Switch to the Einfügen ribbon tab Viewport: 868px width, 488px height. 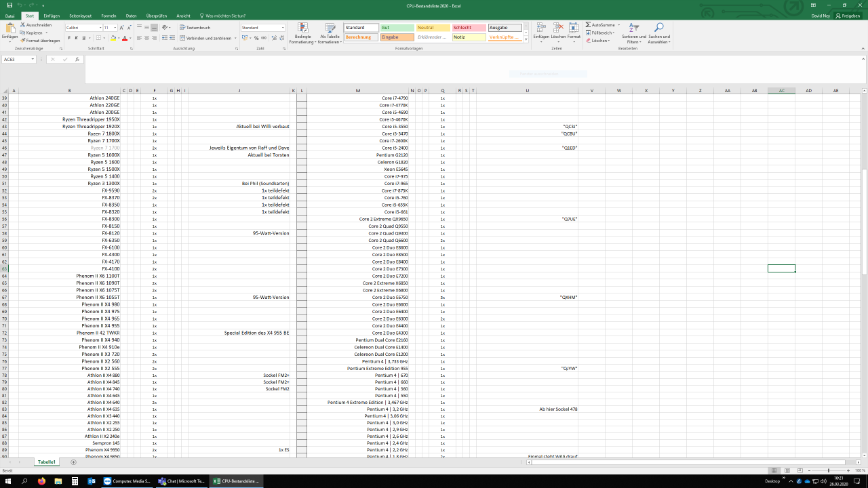pyautogui.click(x=52, y=16)
